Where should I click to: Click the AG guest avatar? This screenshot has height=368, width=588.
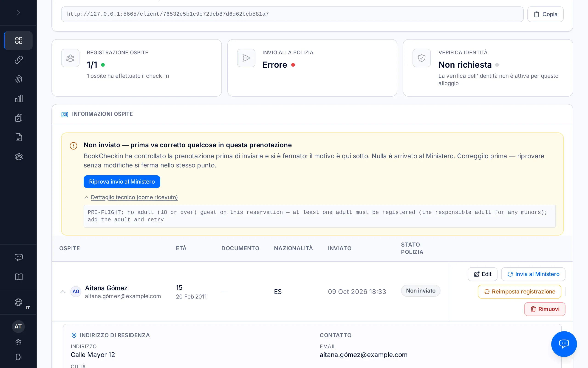(76, 292)
